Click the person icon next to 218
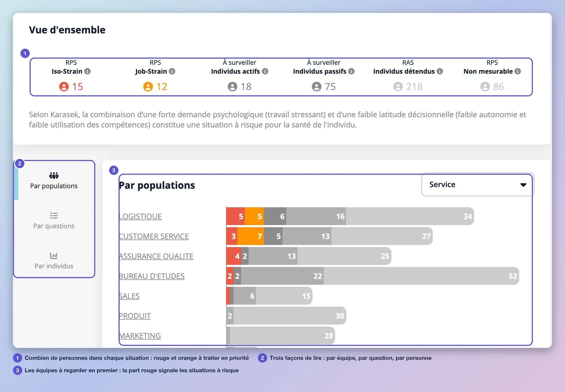The height and width of the screenshot is (392, 565). pos(398,87)
